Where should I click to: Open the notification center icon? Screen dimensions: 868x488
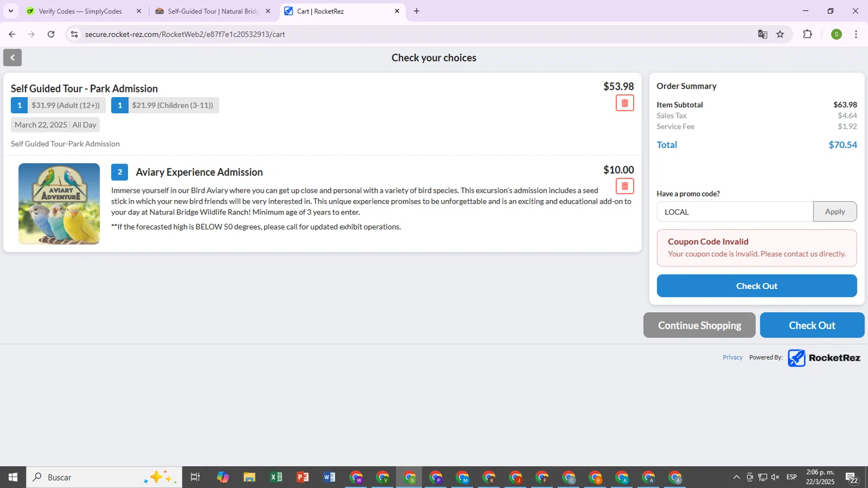(x=852, y=478)
